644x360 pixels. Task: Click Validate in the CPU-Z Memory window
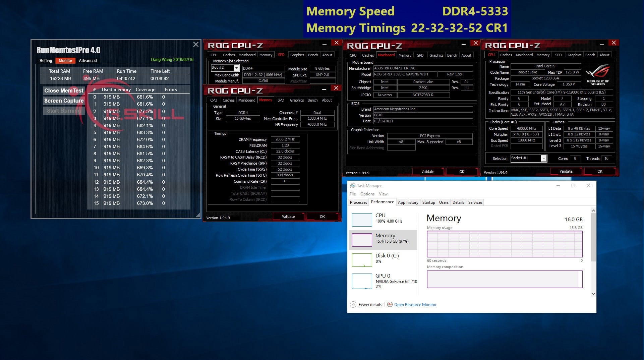coord(288,217)
